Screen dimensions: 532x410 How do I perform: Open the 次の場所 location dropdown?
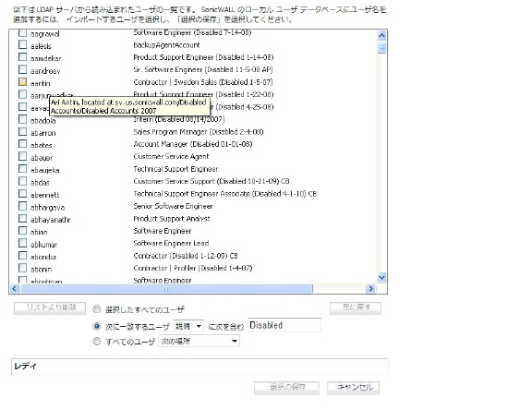click(x=199, y=341)
